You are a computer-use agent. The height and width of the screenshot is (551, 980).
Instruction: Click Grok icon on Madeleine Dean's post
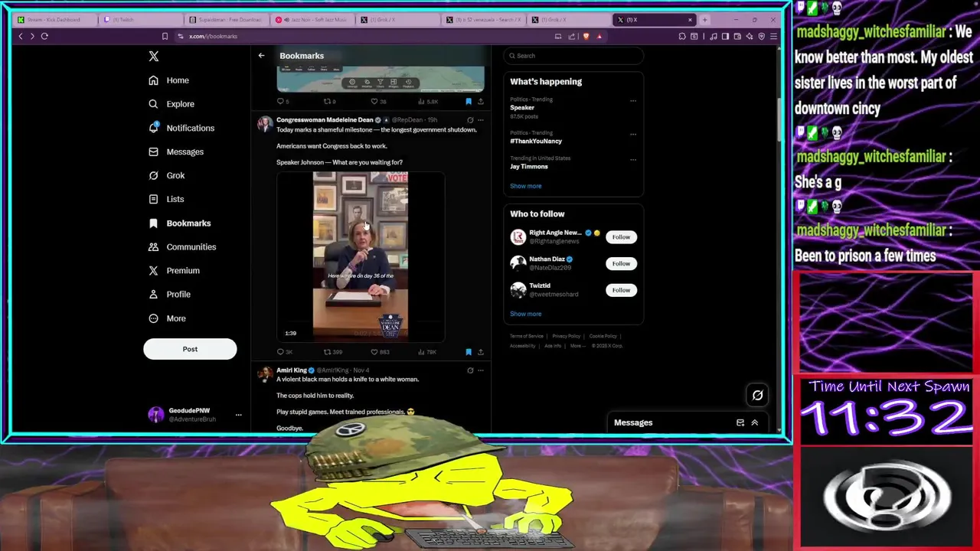(470, 120)
